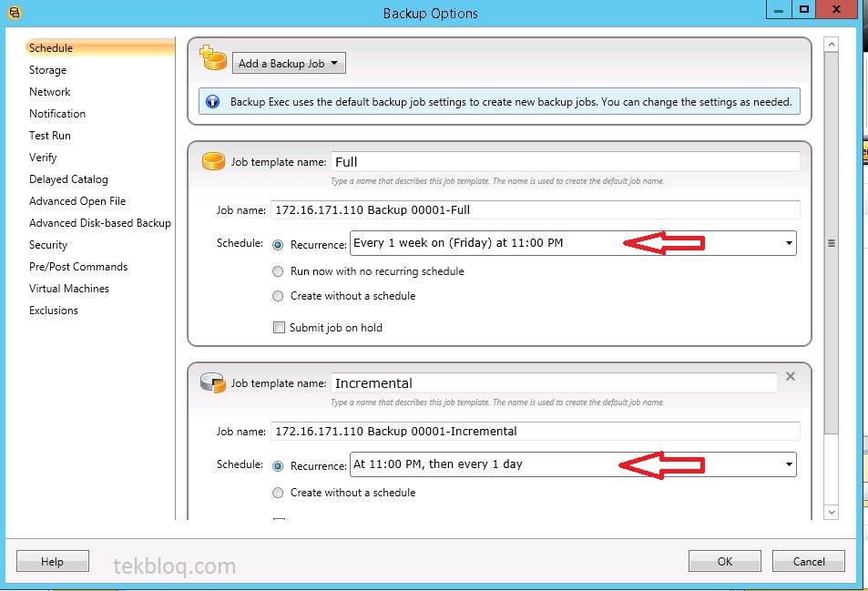This screenshot has height=591, width=868.
Task: Expand the Full job recurrence dropdown
Action: 789,243
